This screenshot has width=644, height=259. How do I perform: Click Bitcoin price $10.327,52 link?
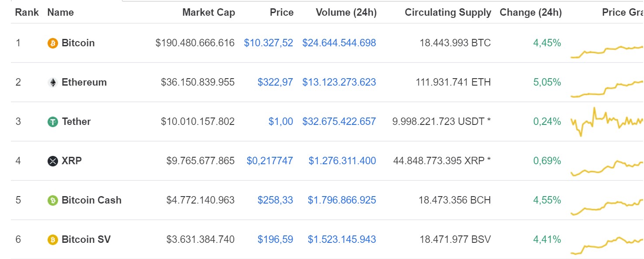pyautogui.click(x=269, y=43)
